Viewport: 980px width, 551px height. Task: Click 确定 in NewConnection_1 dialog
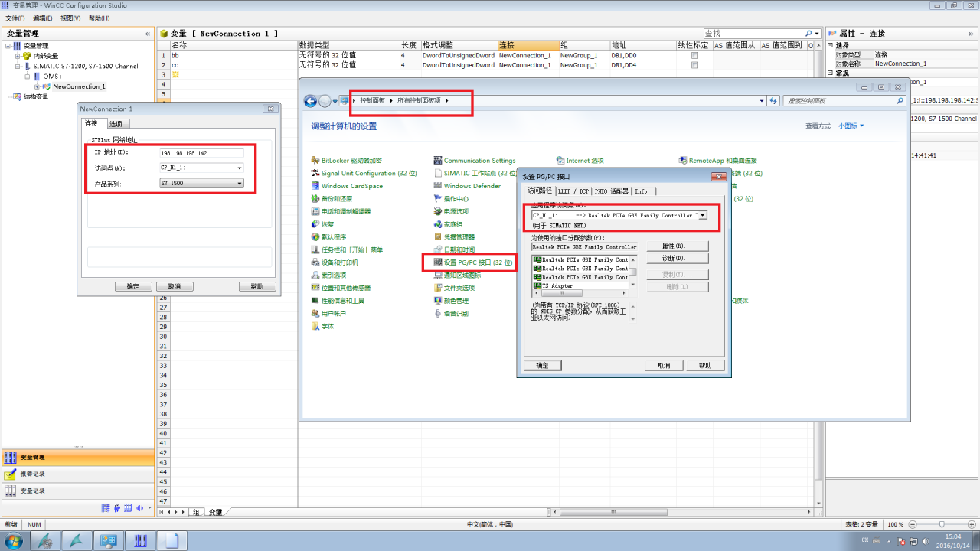pyautogui.click(x=133, y=286)
